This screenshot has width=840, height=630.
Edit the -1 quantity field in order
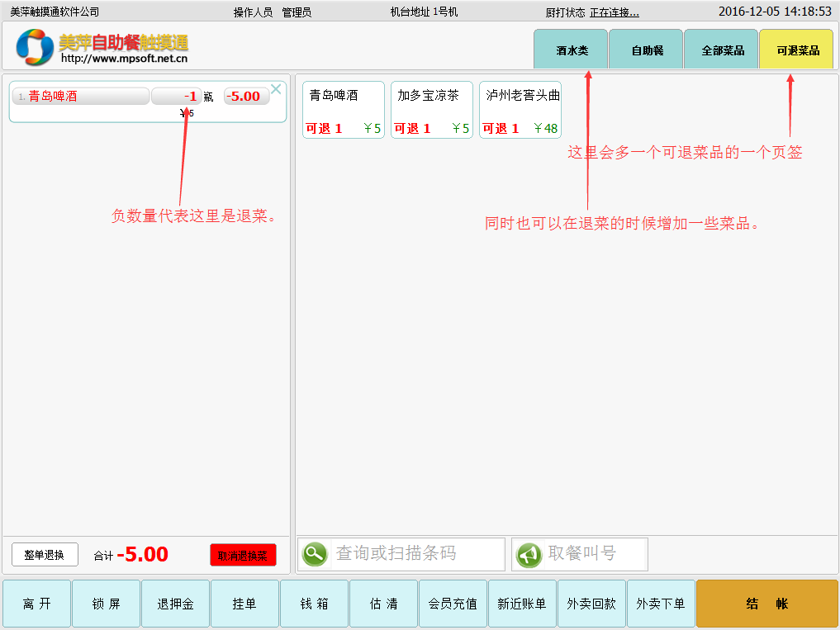point(176,97)
